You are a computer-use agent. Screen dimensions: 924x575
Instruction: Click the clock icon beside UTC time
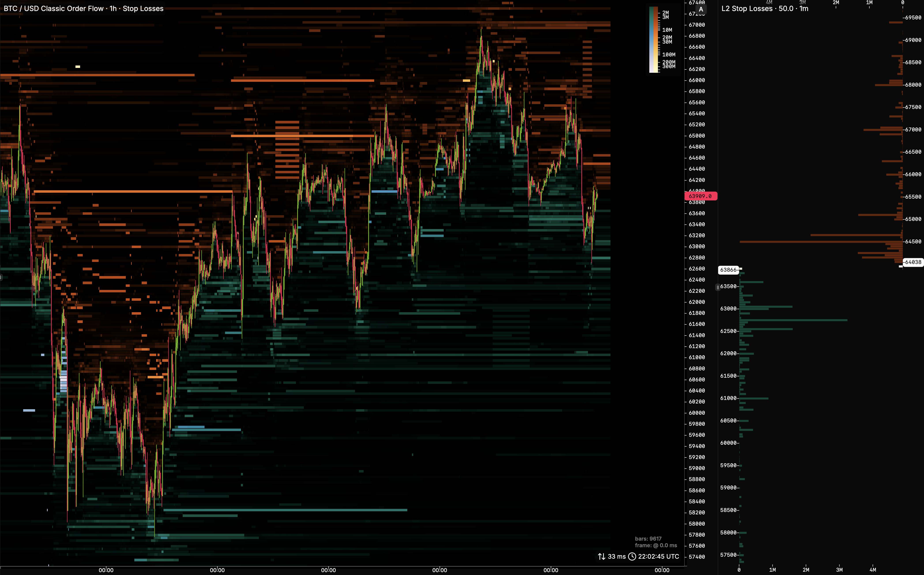click(x=632, y=556)
